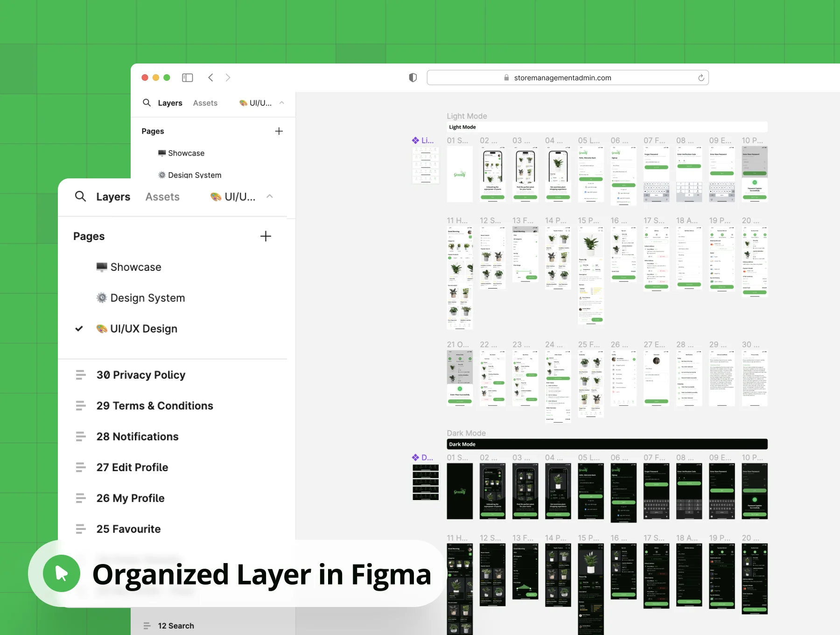Click the monitor icon beside enlarged Showcase page
Viewport: 840px width, 635px height.
click(102, 267)
